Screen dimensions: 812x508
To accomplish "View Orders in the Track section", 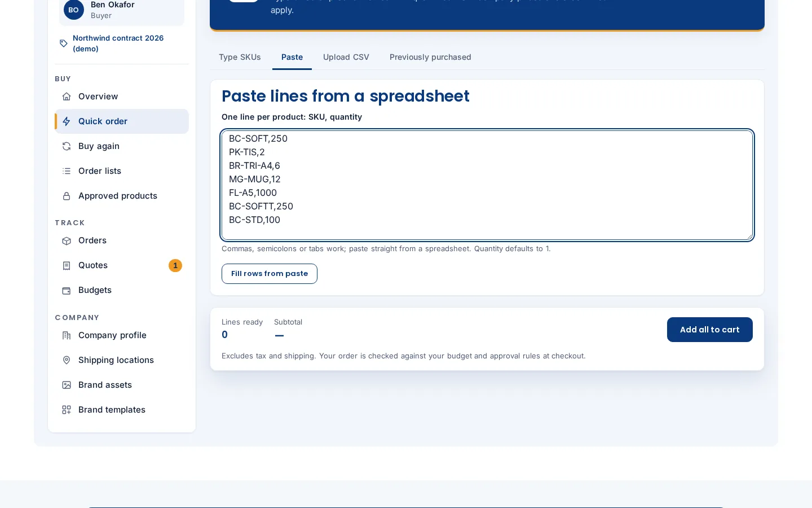I will [122, 240].
